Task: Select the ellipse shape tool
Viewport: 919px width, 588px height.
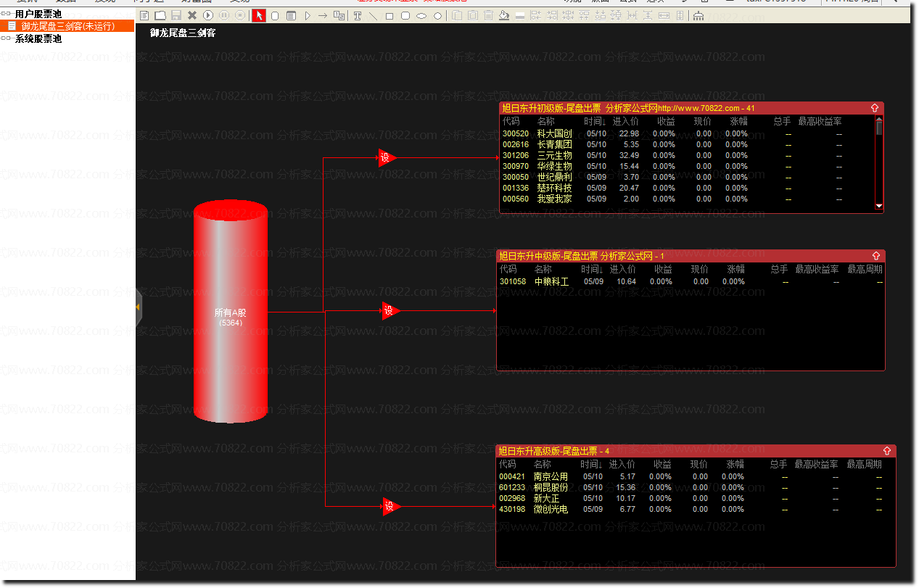Action: 421,15
